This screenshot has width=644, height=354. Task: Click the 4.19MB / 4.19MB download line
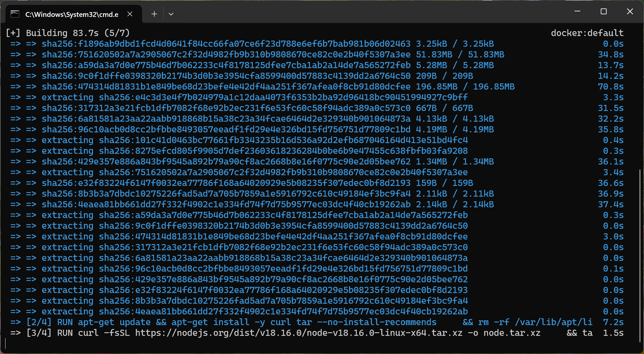pos(317,129)
